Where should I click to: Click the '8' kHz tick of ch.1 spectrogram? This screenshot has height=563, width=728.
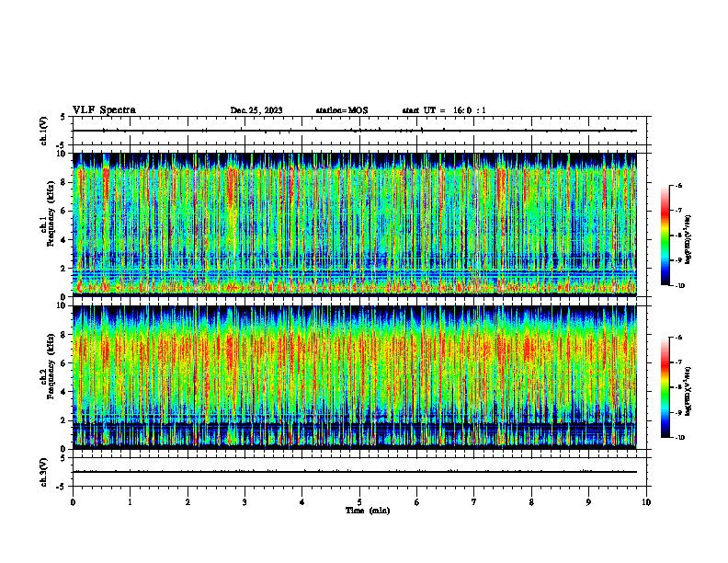click(x=64, y=182)
